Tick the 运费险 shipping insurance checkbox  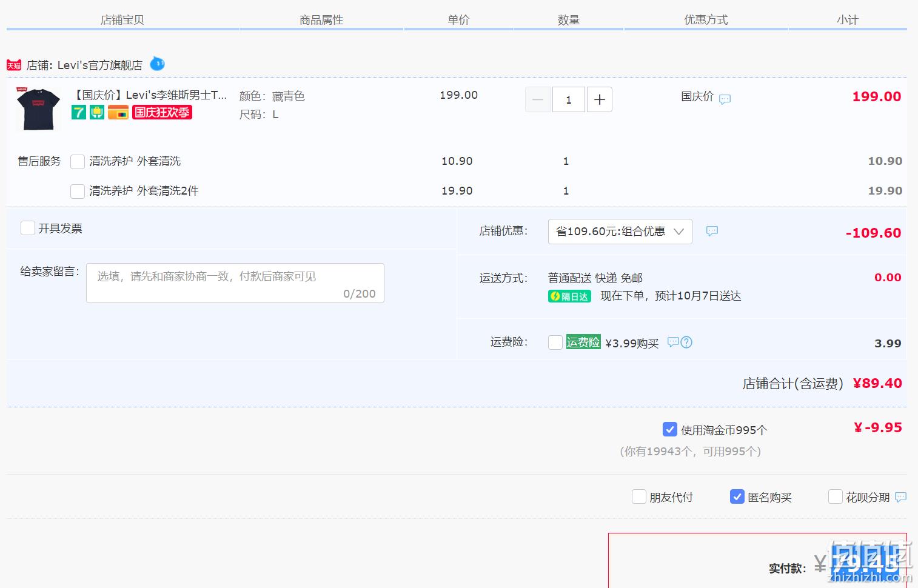pos(555,342)
